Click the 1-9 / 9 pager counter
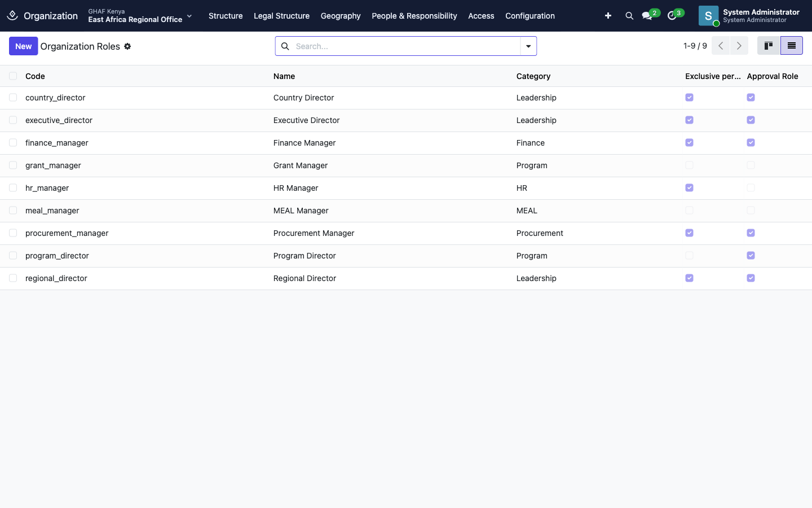The width and height of the screenshot is (812, 508). pyautogui.click(x=695, y=46)
